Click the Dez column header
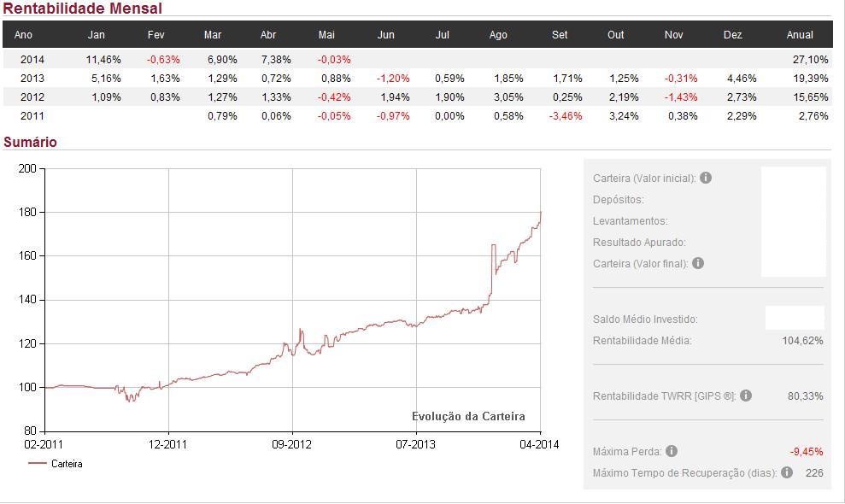845x504 pixels. coord(732,35)
